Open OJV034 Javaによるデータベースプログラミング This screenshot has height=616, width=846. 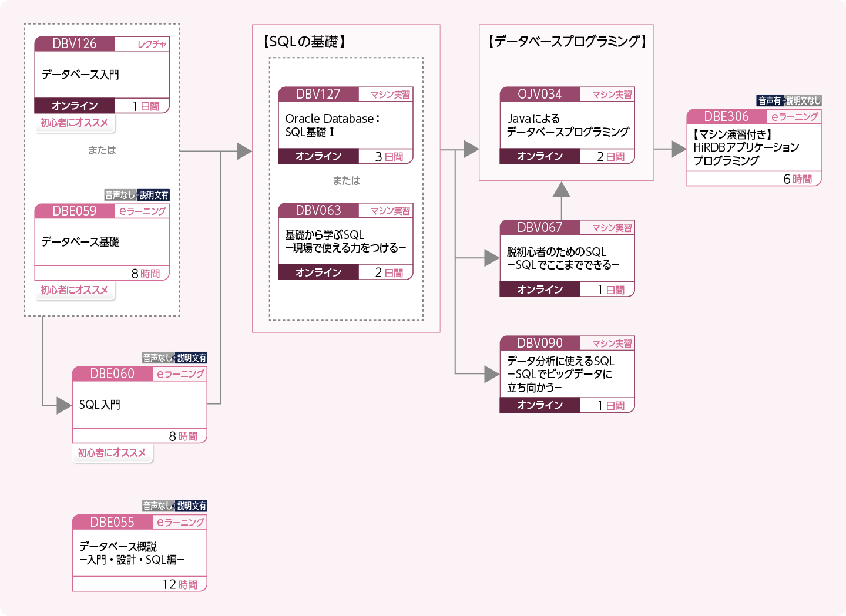[x=567, y=125]
